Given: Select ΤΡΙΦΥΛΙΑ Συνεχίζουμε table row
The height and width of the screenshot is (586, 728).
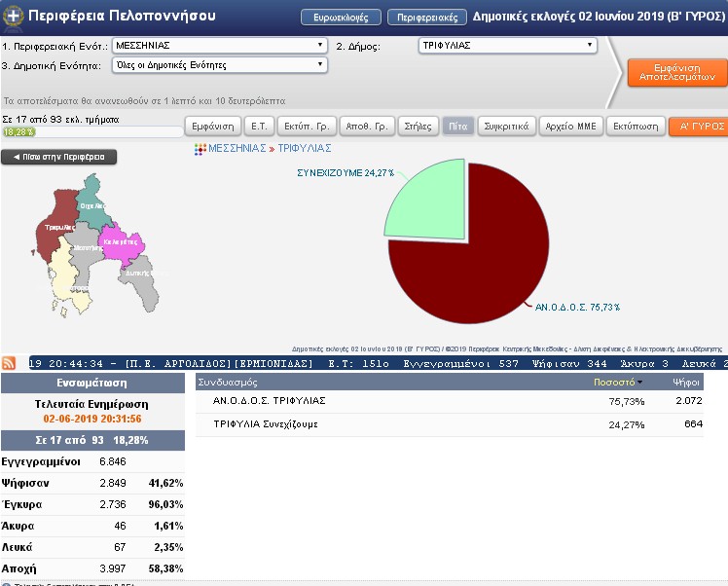Looking at the screenshot, I should pyautogui.click(x=450, y=424).
